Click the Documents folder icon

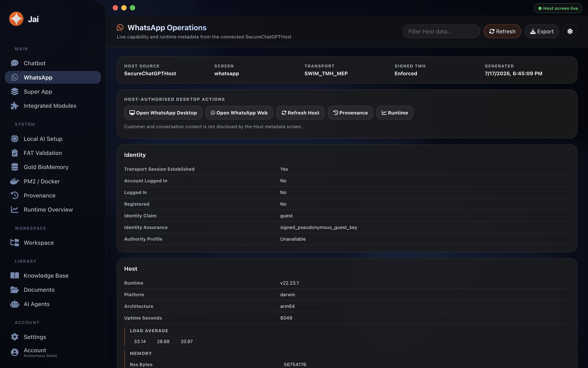pyautogui.click(x=14, y=290)
